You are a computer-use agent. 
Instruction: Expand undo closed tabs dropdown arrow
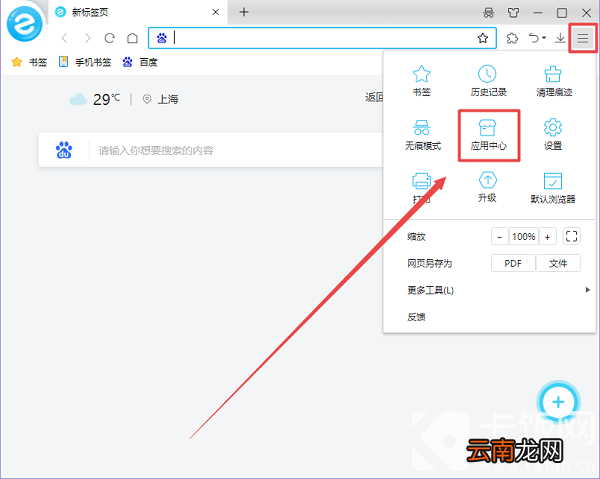544,37
